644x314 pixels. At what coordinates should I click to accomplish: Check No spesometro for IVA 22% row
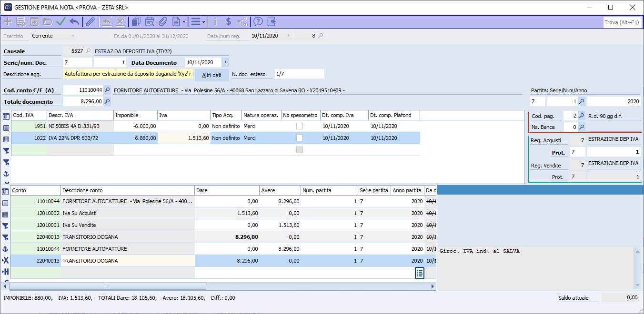click(x=300, y=138)
